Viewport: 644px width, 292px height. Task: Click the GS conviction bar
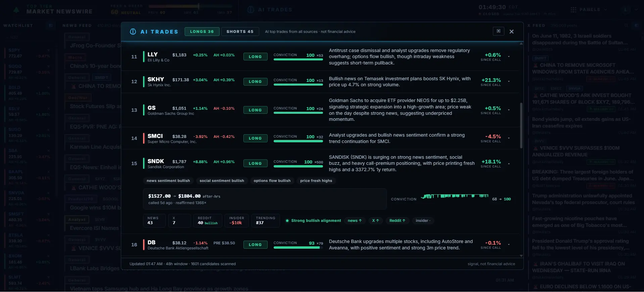(298, 113)
